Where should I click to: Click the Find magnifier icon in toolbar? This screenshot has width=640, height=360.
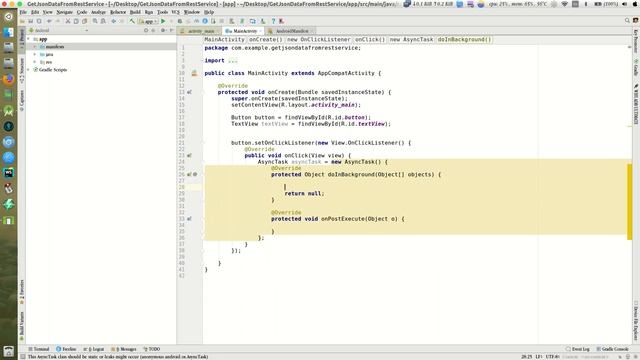click(95, 21)
